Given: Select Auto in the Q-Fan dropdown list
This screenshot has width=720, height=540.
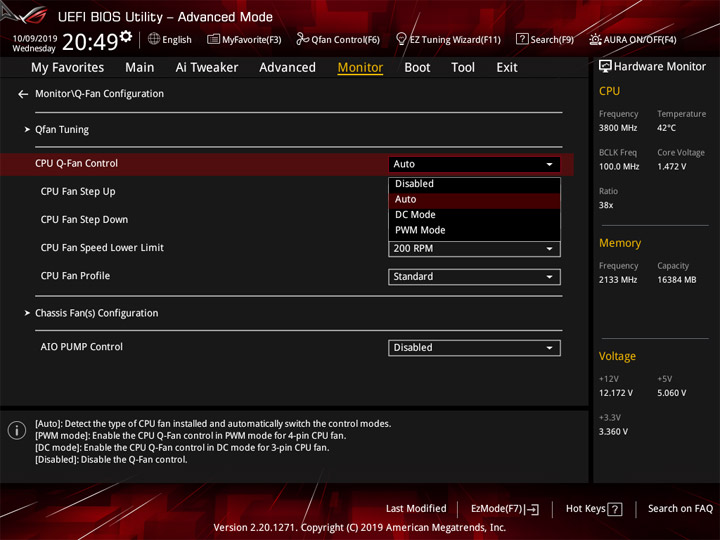Looking at the screenshot, I should point(474,199).
